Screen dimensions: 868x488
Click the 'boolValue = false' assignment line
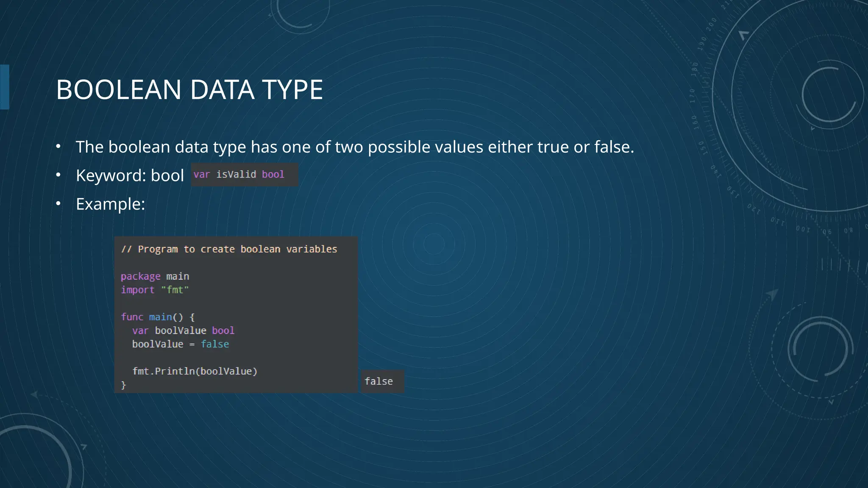click(181, 344)
